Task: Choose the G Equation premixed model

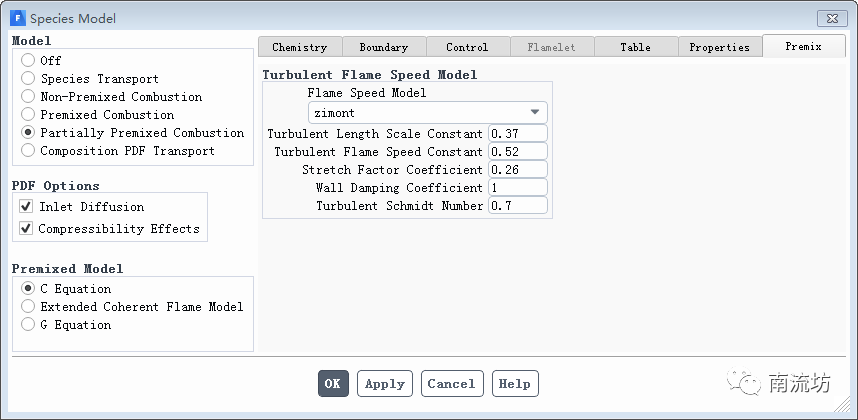Action: coord(28,324)
